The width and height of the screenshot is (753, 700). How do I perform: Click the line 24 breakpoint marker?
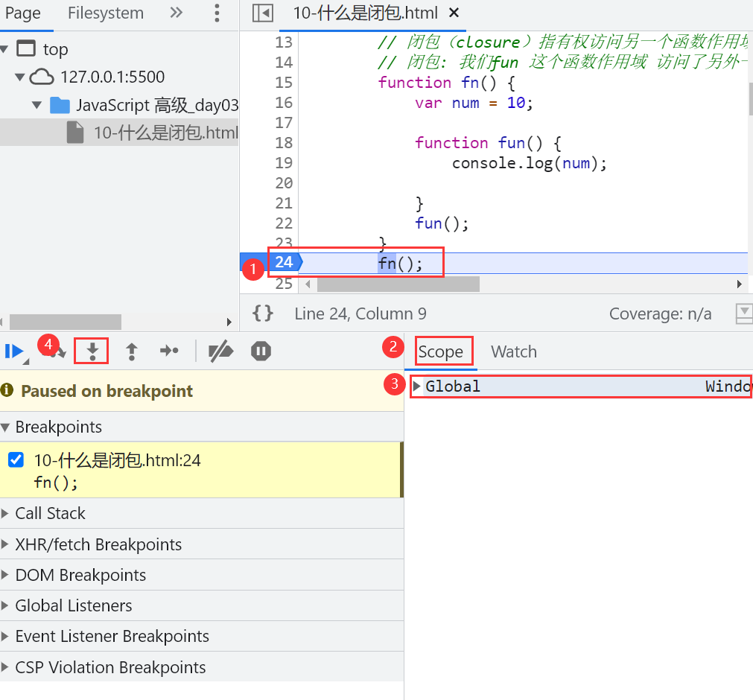point(283,262)
